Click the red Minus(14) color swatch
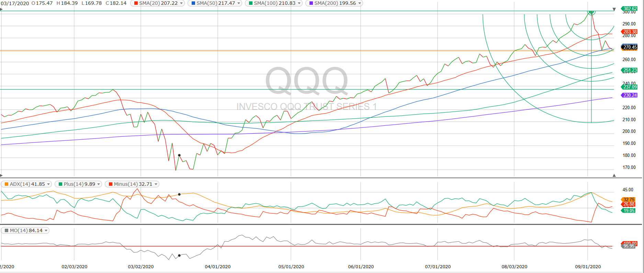Viewport: 644px width, 273px height. (x=111, y=184)
